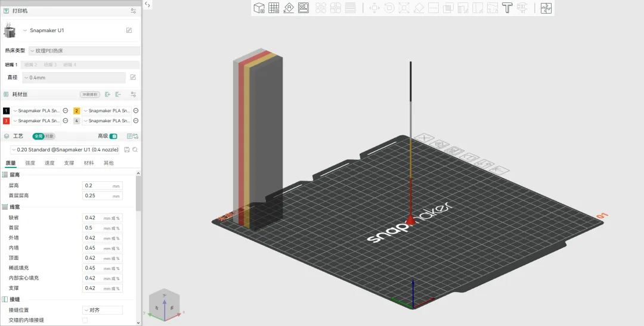Image resolution: width=644 pixels, height=326 pixels.
Task: Switch to the 质量 quality tab
Action: [x=11, y=163]
